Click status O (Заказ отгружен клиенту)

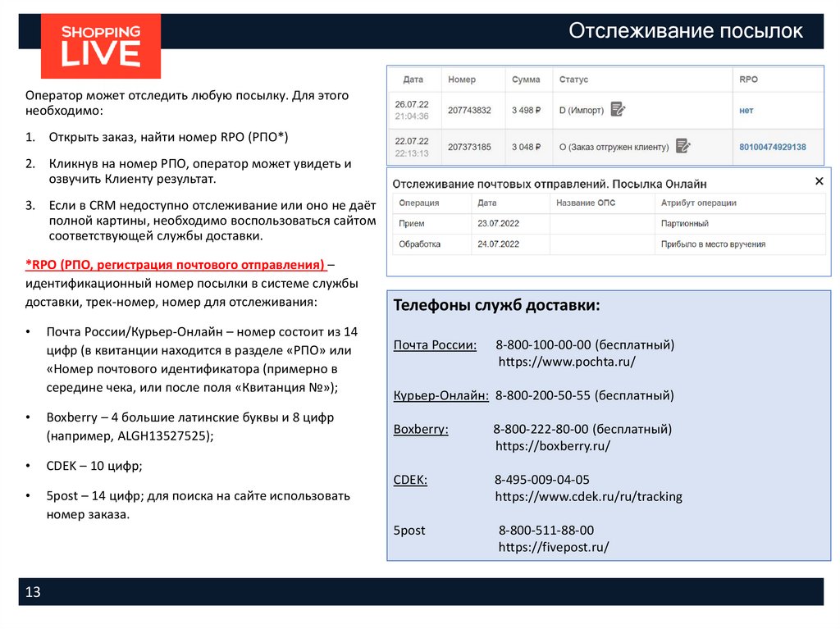pyautogui.click(x=614, y=147)
